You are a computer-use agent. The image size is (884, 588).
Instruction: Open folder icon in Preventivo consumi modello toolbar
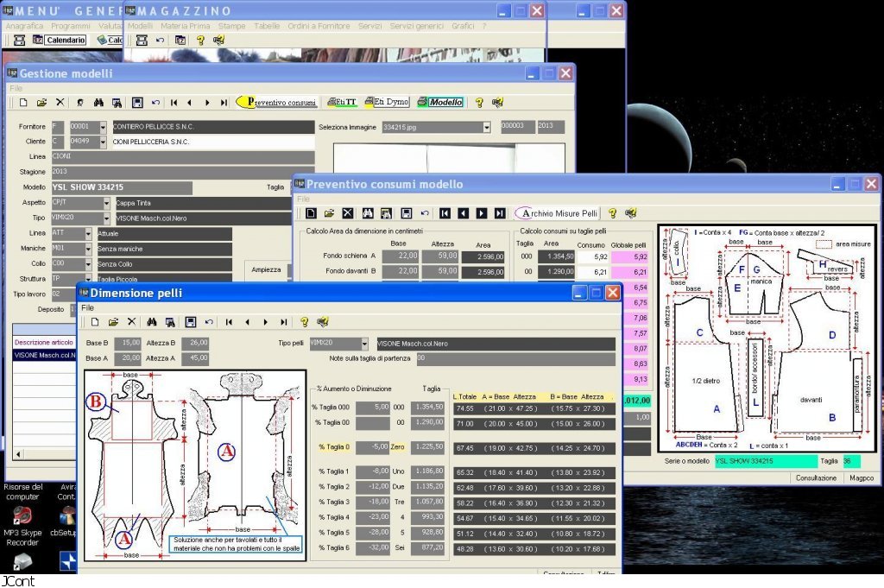[x=329, y=212]
